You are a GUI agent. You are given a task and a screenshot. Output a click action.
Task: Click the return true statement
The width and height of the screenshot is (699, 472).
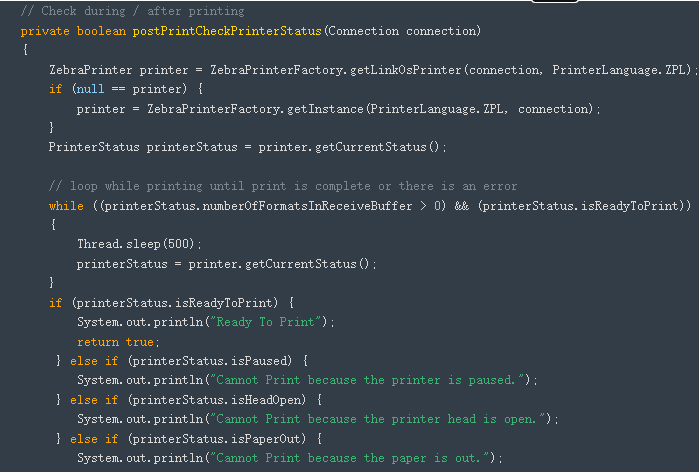pyautogui.click(x=115, y=341)
